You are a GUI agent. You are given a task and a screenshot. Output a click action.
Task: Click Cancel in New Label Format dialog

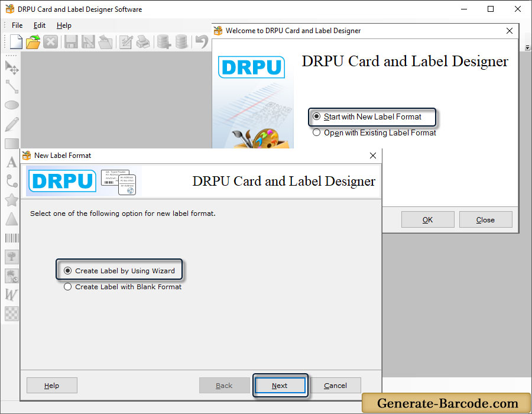click(335, 386)
